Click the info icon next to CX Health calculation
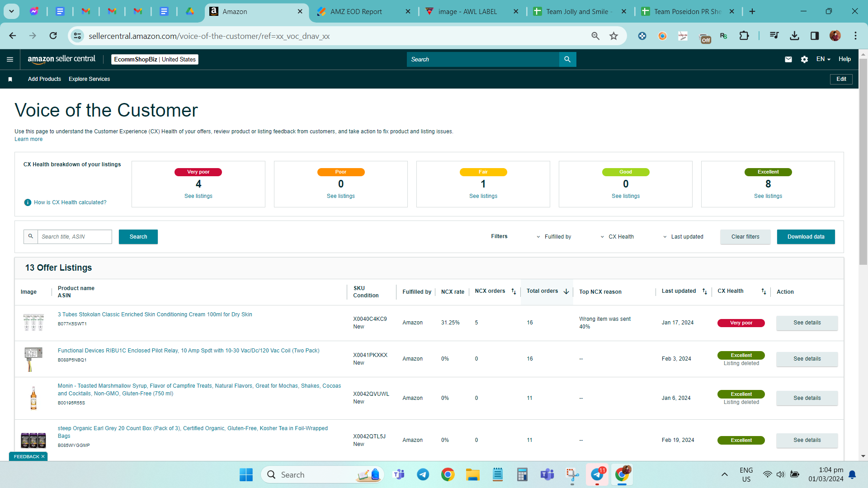Viewport: 868px width, 488px height. pos(28,202)
